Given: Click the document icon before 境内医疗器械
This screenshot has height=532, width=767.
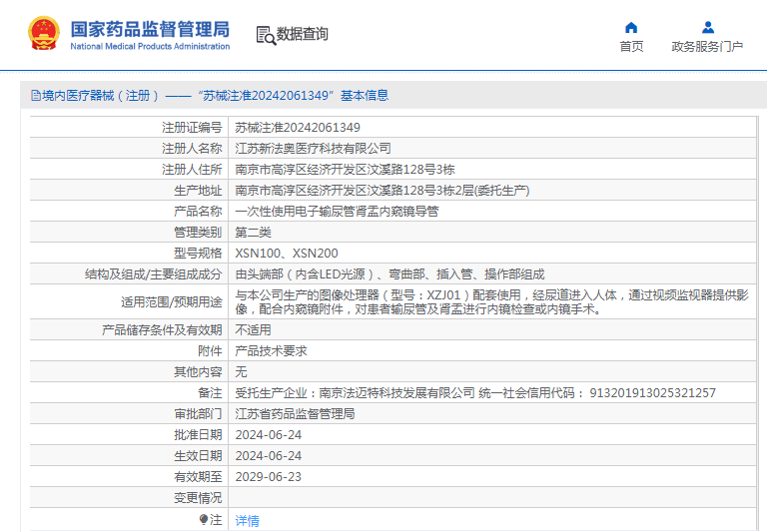Looking at the screenshot, I should coord(36,96).
